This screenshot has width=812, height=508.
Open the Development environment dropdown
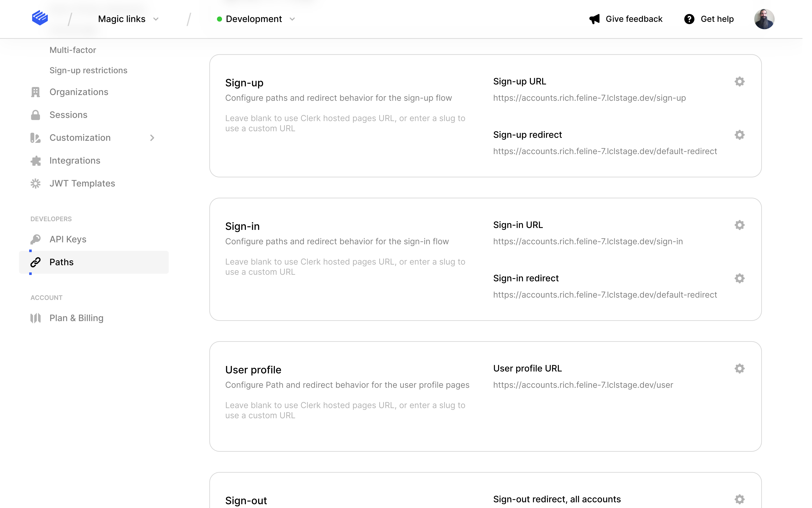pyautogui.click(x=256, y=19)
